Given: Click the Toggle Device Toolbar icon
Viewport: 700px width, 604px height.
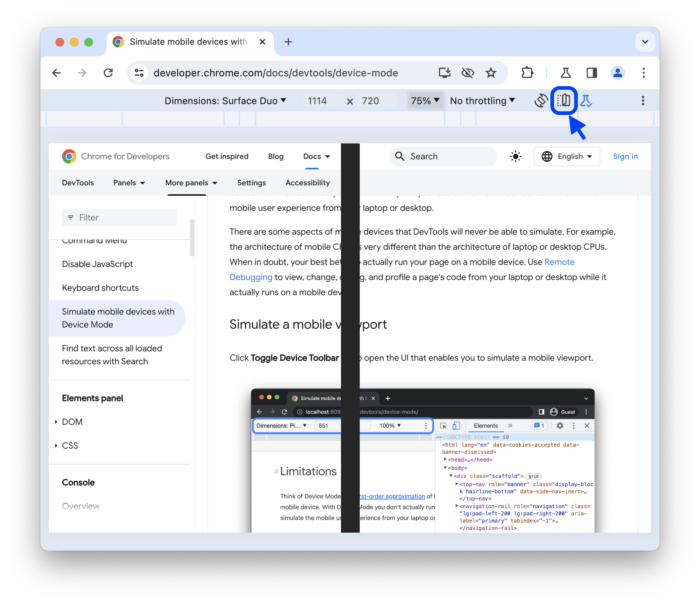Looking at the screenshot, I should tap(563, 101).
